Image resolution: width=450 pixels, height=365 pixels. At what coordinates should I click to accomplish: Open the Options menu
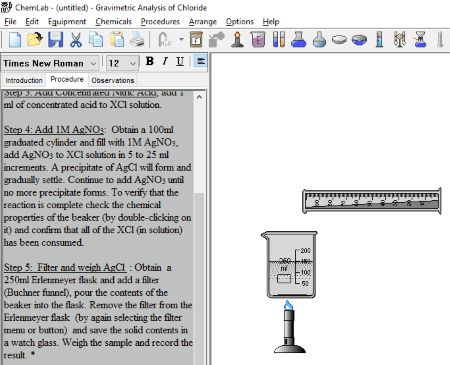coord(240,22)
